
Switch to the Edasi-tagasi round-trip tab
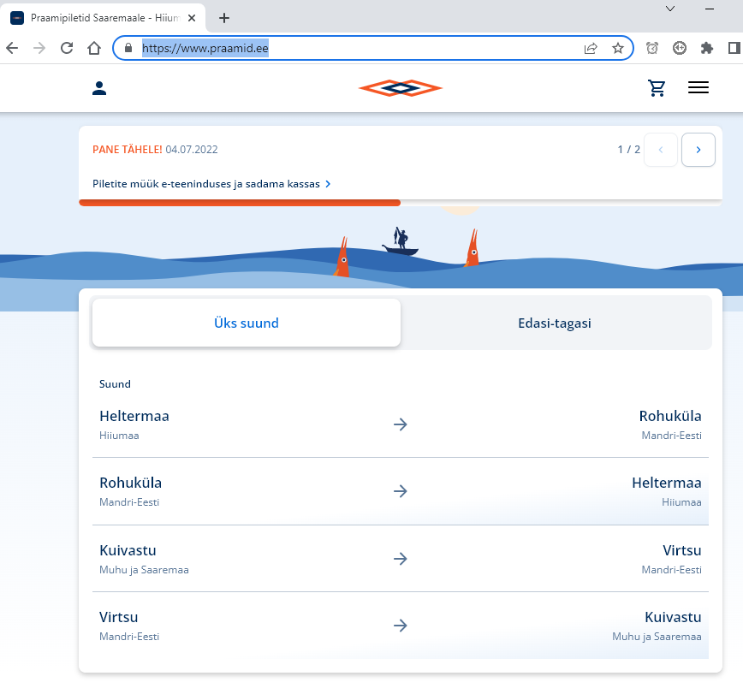pos(555,323)
